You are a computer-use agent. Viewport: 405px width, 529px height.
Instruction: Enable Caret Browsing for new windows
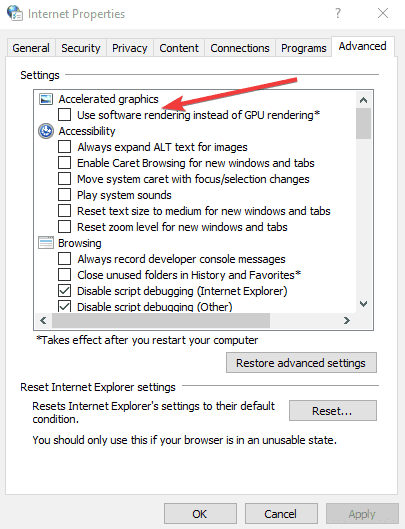pyautogui.click(x=64, y=163)
